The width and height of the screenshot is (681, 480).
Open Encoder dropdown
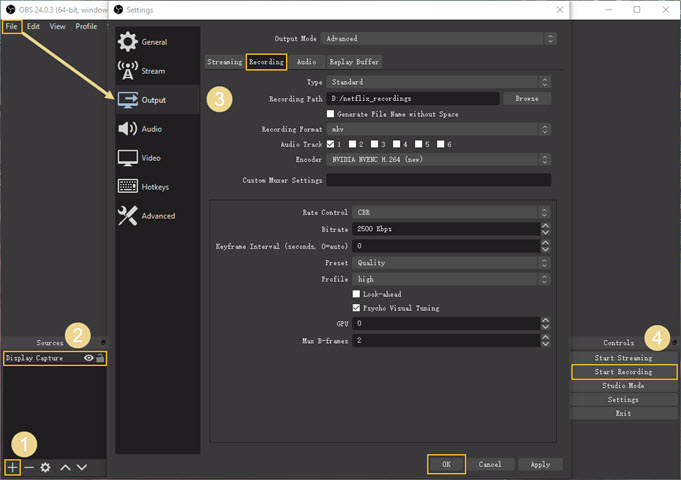tap(439, 159)
